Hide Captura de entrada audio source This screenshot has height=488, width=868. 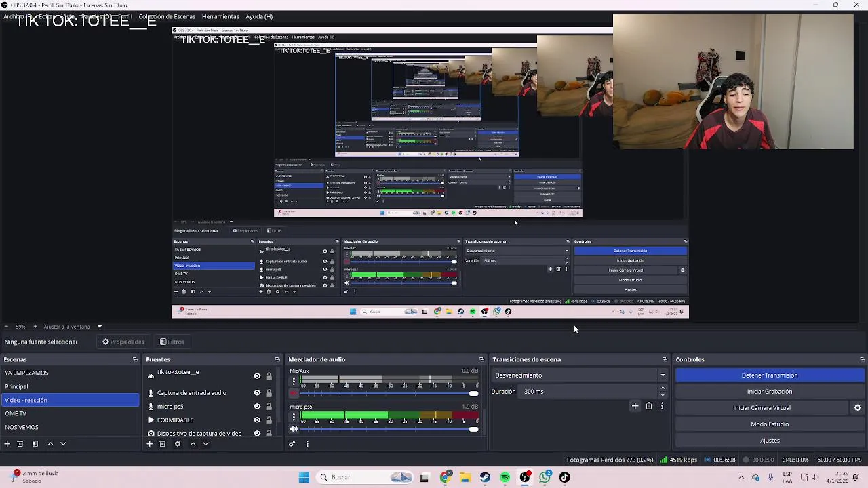pyautogui.click(x=257, y=393)
